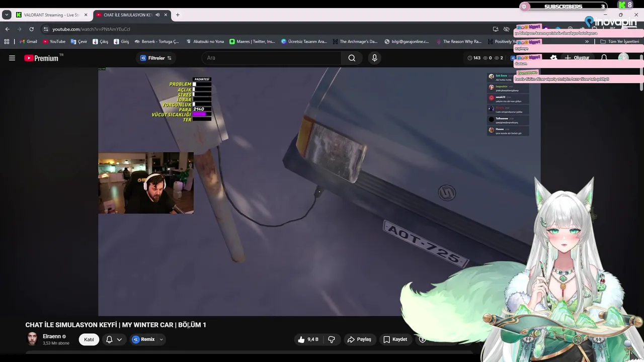
Task: Click the video title text
Action: click(116, 325)
